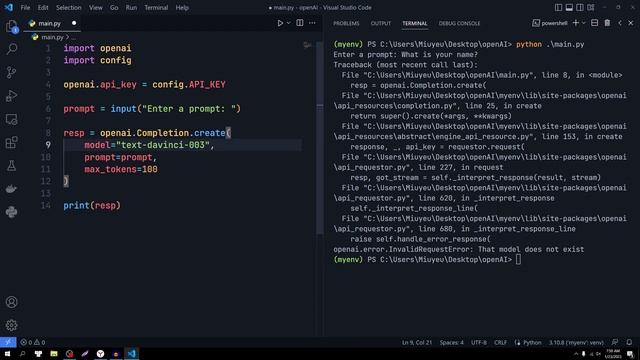640x360 pixels.
Task: Open launch profile dropdown next to plus
Action: click(x=584, y=23)
